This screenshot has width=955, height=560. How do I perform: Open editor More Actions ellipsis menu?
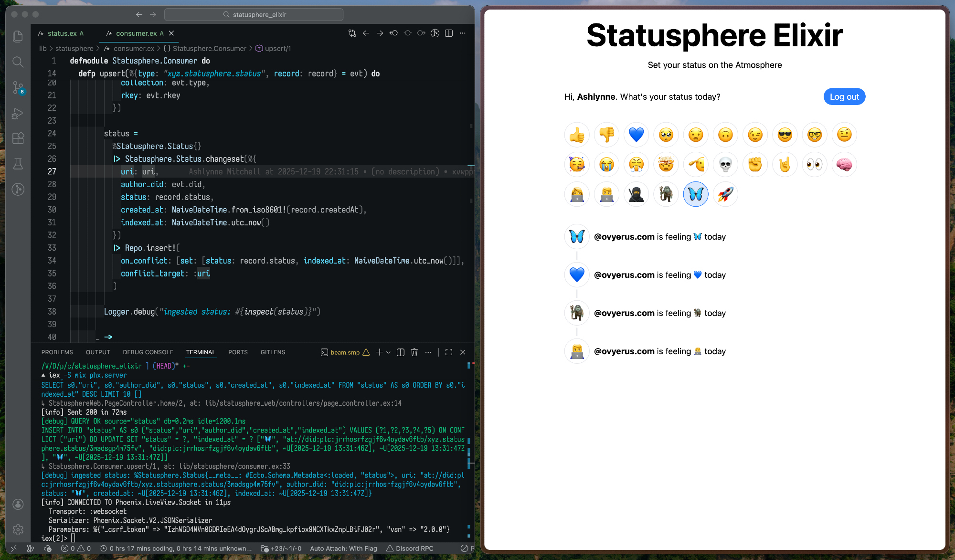[463, 33]
